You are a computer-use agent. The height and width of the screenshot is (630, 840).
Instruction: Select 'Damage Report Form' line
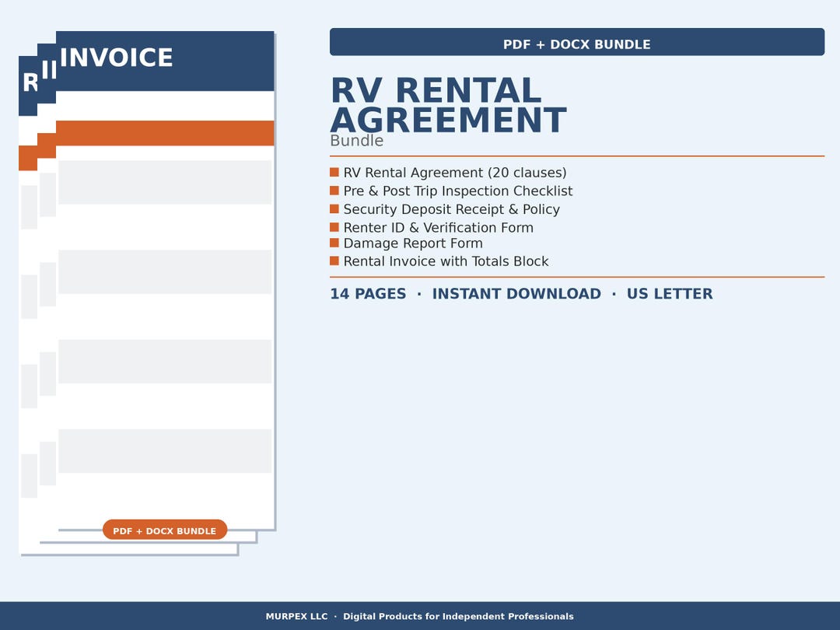click(x=413, y=243)
